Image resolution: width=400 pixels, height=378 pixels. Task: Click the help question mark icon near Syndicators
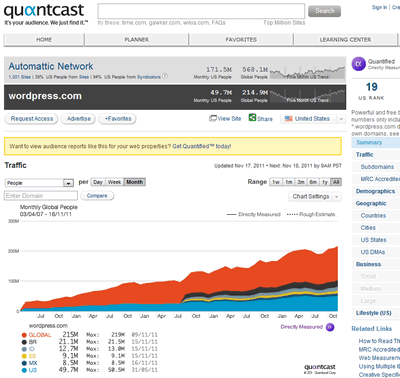165,76
